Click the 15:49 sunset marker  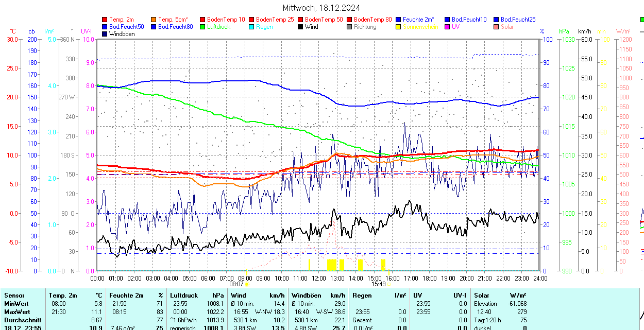tap(379, 284)
